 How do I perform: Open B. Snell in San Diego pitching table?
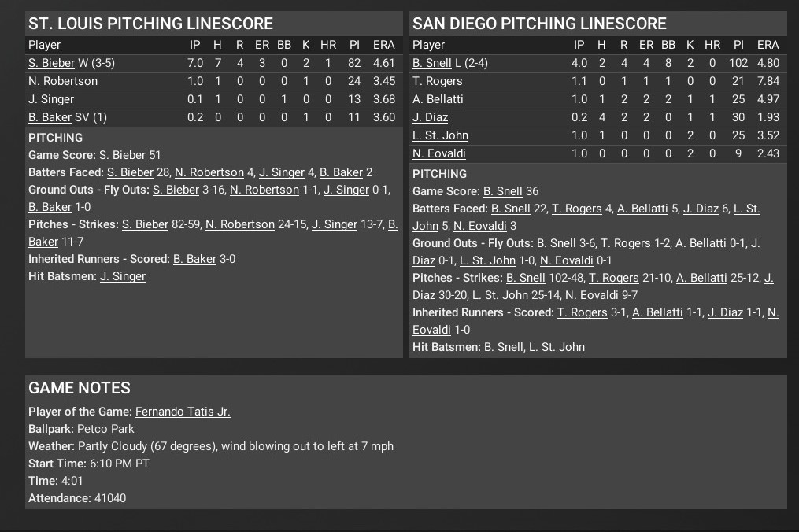click(431, 63)
